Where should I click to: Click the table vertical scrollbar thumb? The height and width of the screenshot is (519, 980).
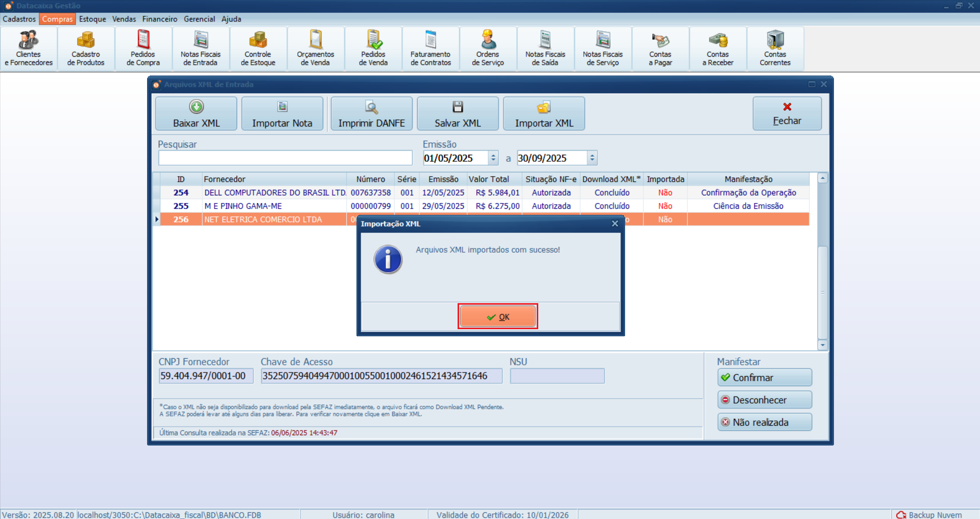coord(822,292)
